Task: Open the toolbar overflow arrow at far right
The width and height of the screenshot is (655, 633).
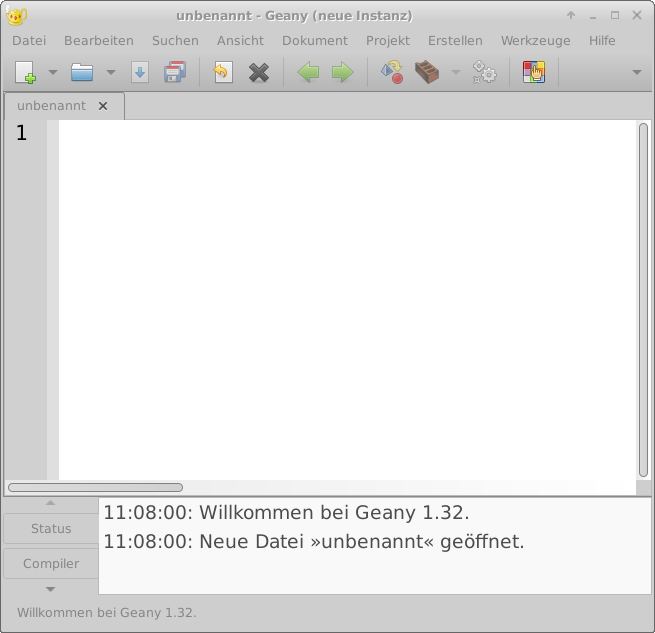Action: (637, 73)
